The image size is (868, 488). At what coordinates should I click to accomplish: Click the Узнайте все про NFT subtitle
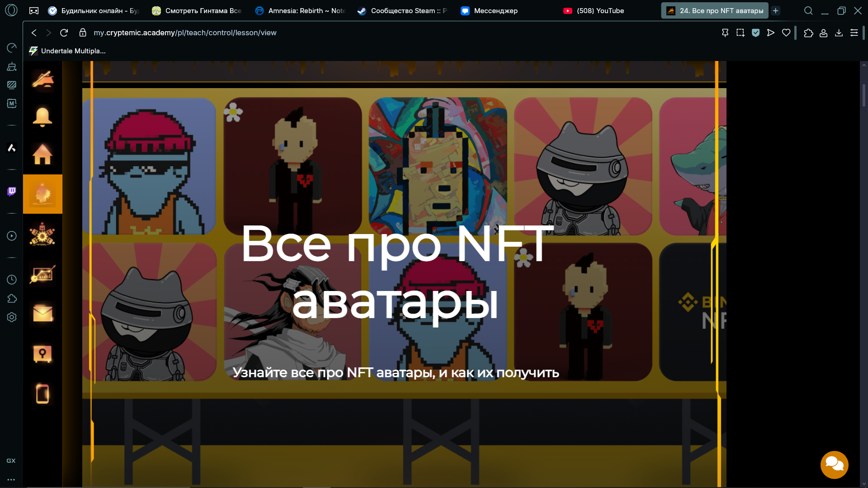click(x=396, y=373)
